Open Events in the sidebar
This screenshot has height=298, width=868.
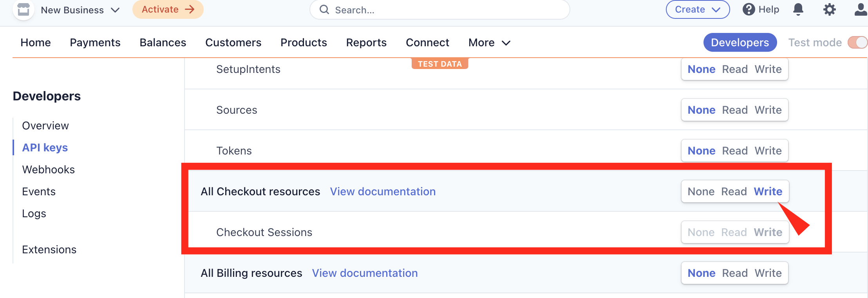click(39, 191)
